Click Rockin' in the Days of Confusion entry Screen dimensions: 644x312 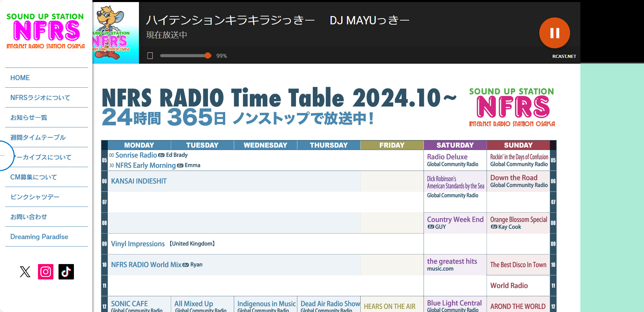pyautogui.click(x=519, y=160)
